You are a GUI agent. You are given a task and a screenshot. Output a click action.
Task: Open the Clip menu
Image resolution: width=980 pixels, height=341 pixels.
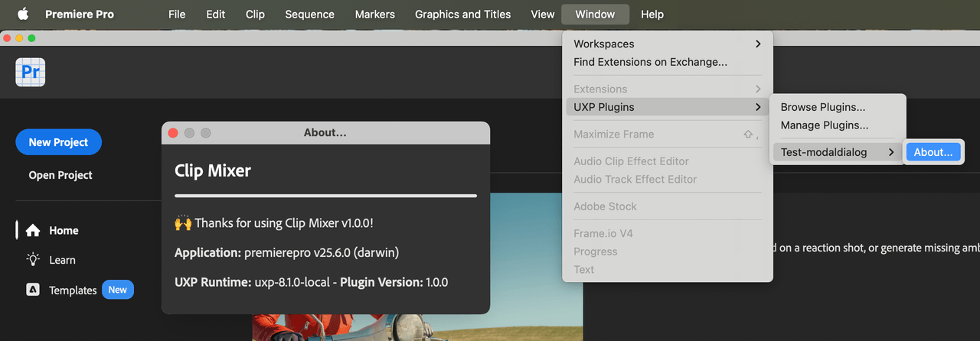coord(255,14)
